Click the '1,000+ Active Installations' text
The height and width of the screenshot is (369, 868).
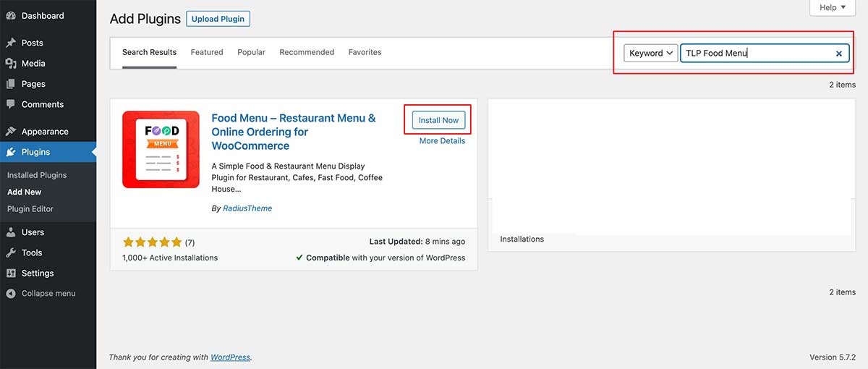(170, 258)
